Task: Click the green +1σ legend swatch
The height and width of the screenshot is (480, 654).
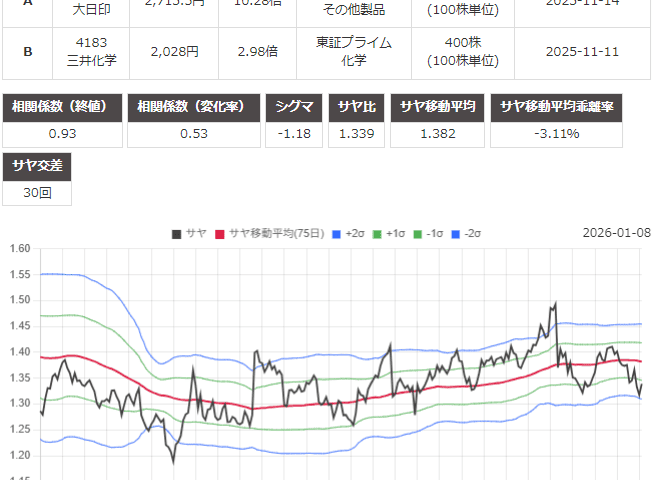Action: [x=379, y=233]
